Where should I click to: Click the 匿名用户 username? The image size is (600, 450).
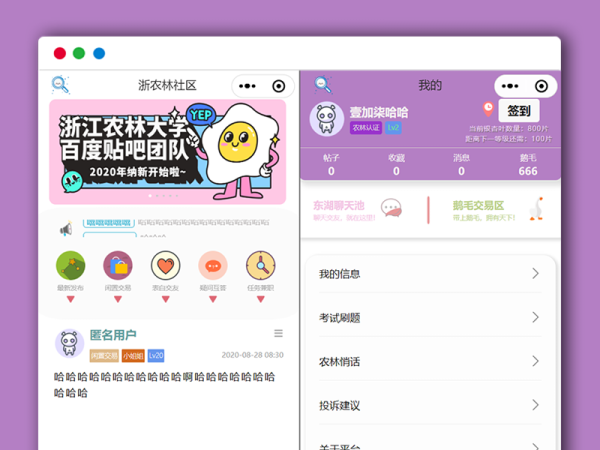(x=113, y=335)
